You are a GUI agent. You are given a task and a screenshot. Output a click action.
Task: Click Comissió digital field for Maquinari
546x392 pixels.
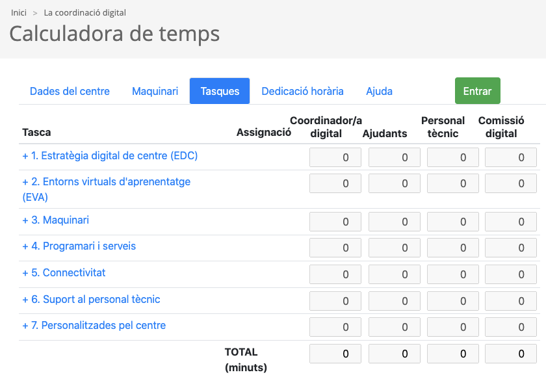point(511,221)
